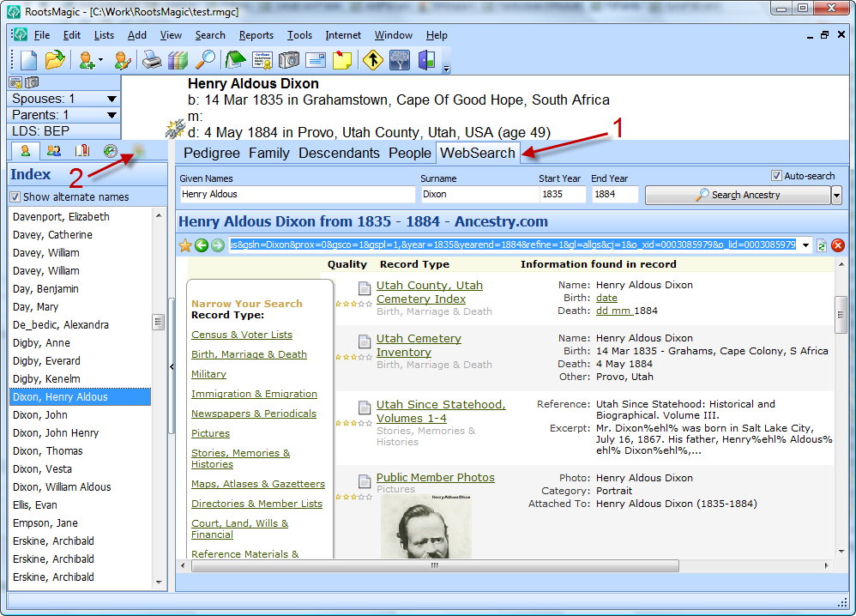Switch to the Descendants tab
The width and height of the screenshot is (856, 616).
(x=339, y=153)
